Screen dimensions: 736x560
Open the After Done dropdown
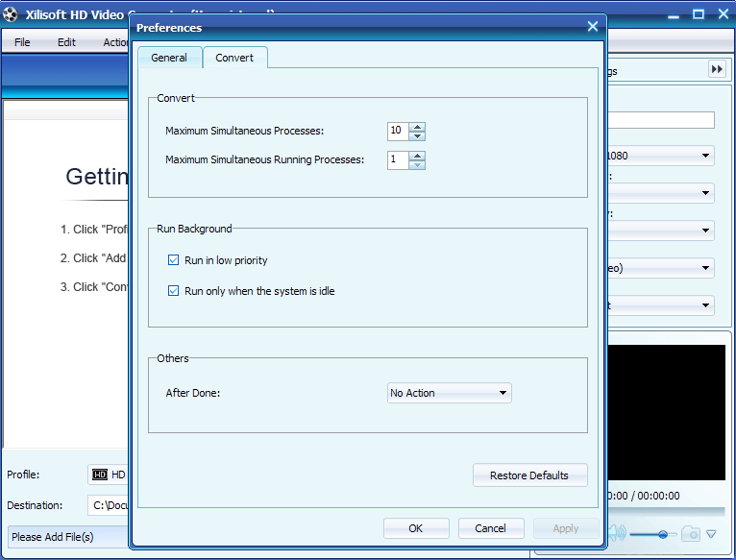450,393
